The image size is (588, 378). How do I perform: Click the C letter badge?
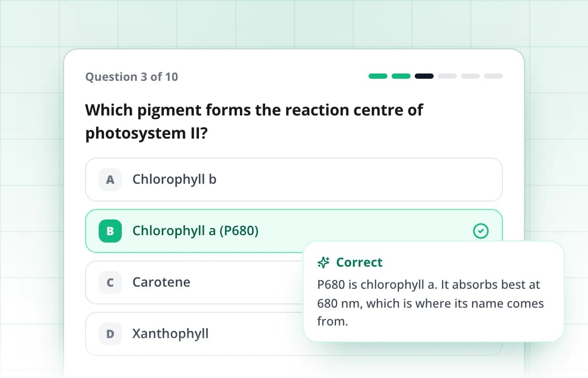pyautogui.click(x=110, y=282)
